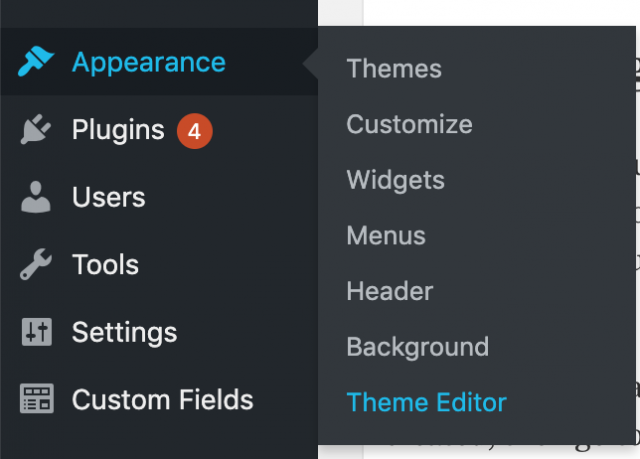This screenshot has height=459, width=640.
Task: Click the Settings sliders icon
Action: (x=37, y=332)
